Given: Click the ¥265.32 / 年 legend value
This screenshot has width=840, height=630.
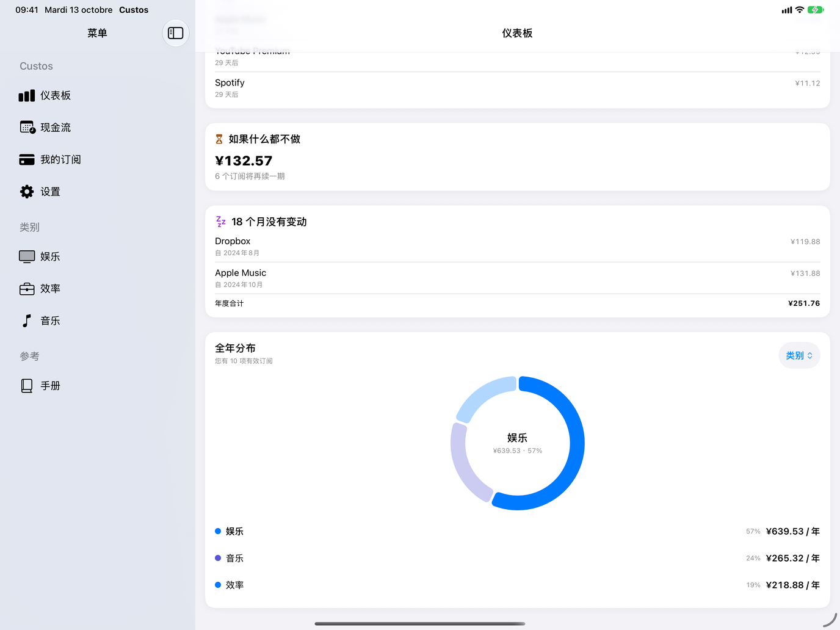Looking at the screenshot, I should [x=793, y=558].
